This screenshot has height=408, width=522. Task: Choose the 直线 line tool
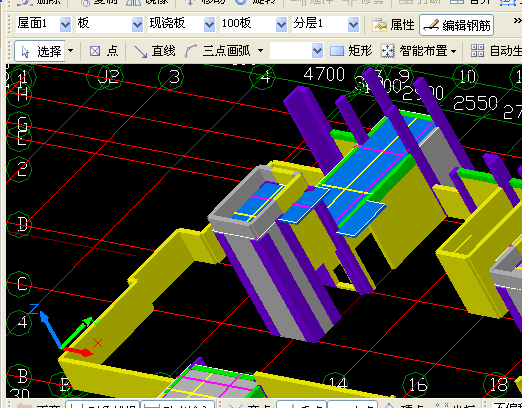[154, 51]
